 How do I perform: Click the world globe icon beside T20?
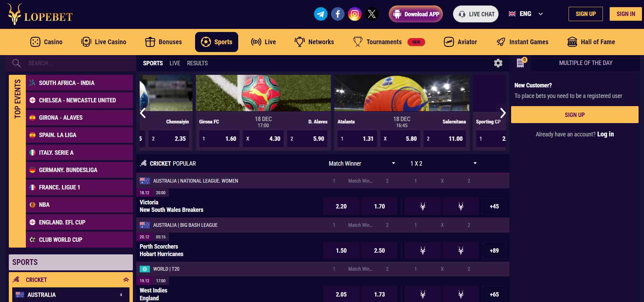[145, 269]
